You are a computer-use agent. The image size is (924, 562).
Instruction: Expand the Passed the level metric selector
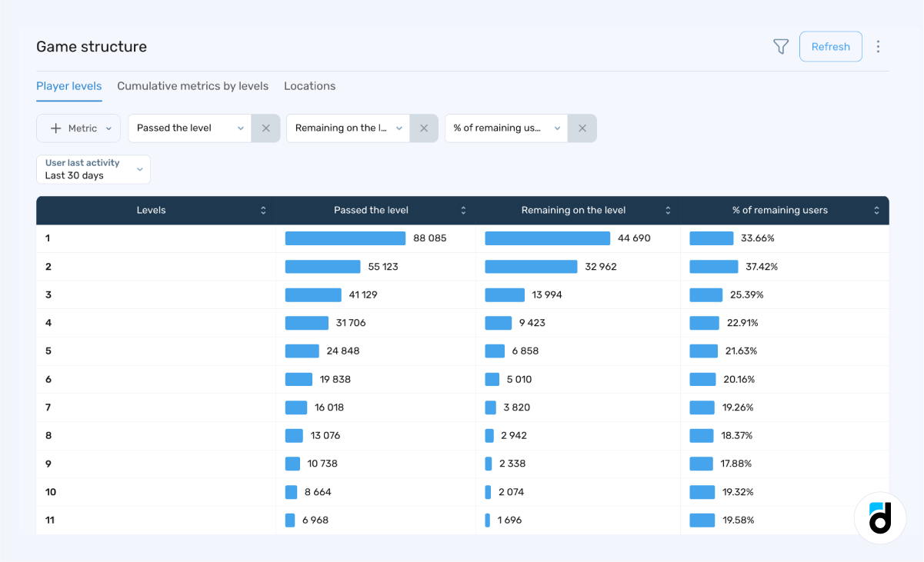tap(241, 128)
